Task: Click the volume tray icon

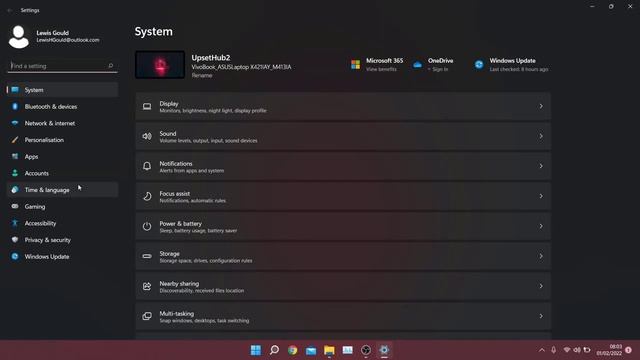Action: (x=577, y=350)
